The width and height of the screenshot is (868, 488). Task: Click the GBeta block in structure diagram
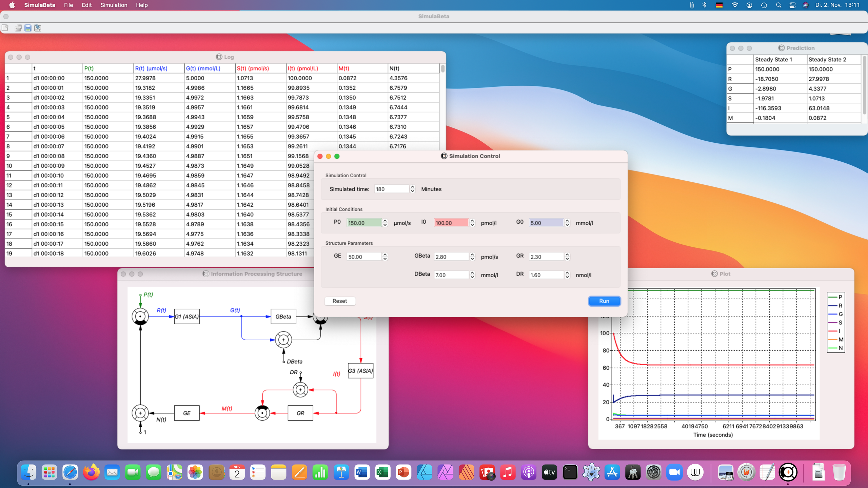coord(283,317)
